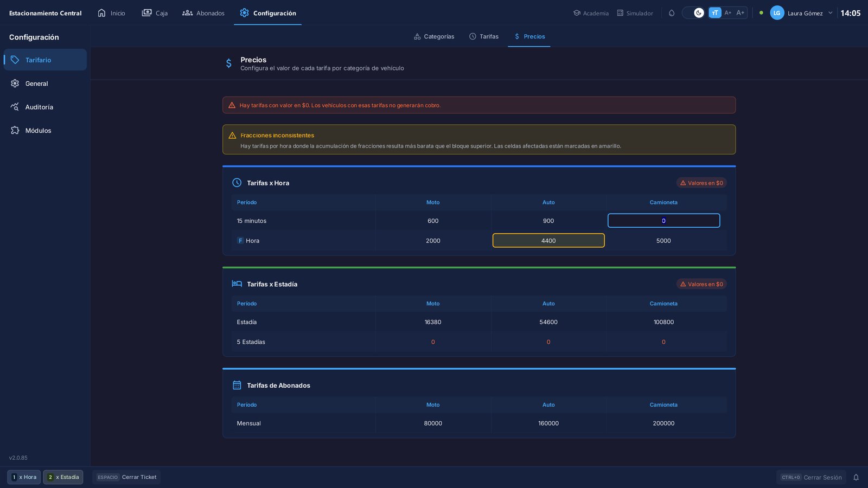Open Módulos in sidebar
This screenshot has width=868, height=488.
[45, 130]
